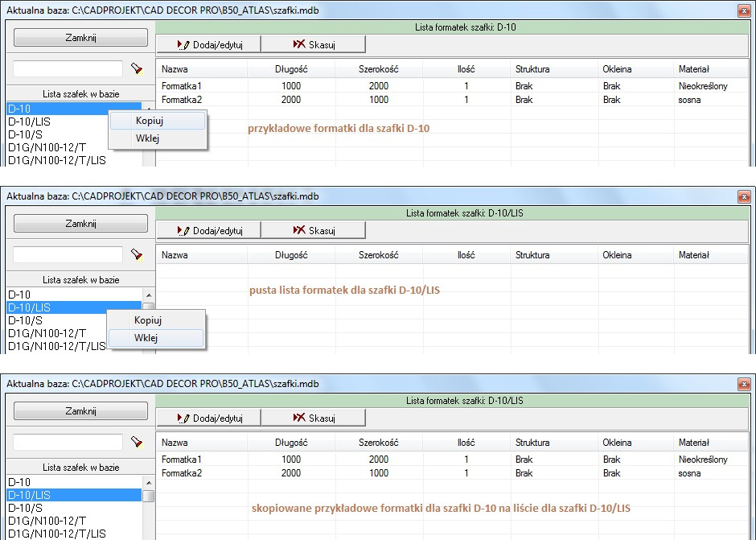Select D1G/N100-12/T in bottom window list
Screen dimensions: 756x540
(74, 521)
